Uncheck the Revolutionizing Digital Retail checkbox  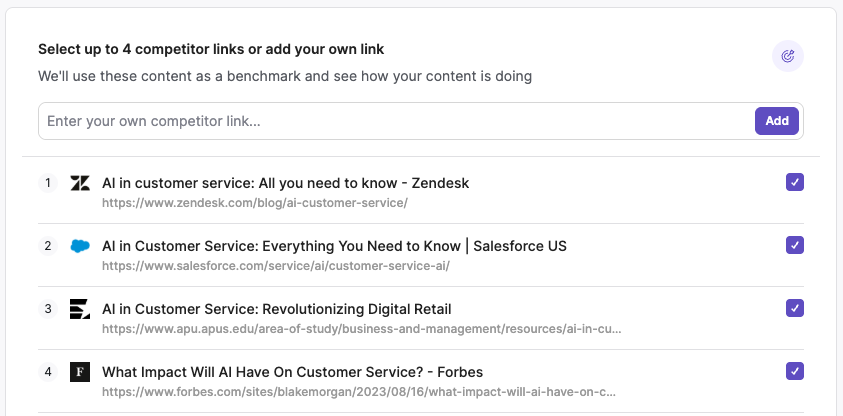tap(795, 308)
